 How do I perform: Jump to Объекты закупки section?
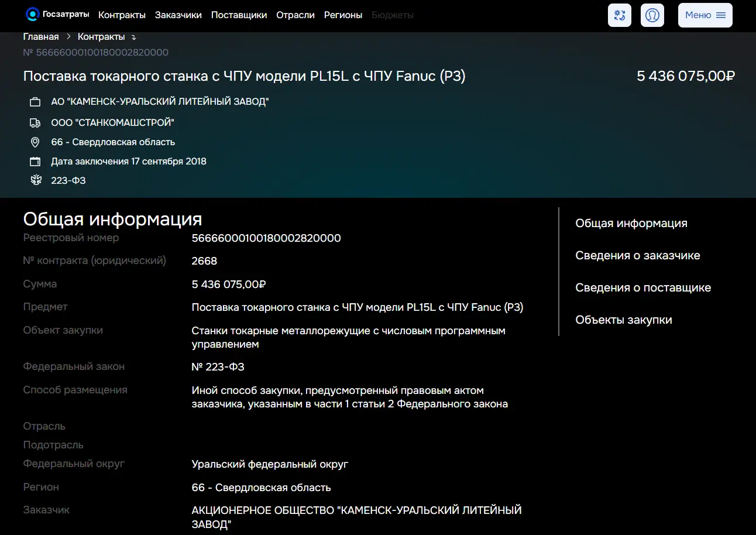(x=624, y=320)
